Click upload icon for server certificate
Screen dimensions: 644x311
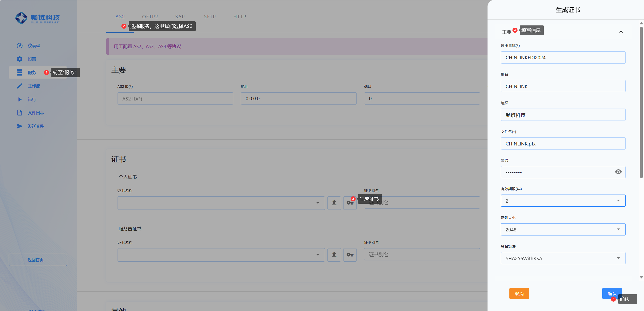point(334,255)
